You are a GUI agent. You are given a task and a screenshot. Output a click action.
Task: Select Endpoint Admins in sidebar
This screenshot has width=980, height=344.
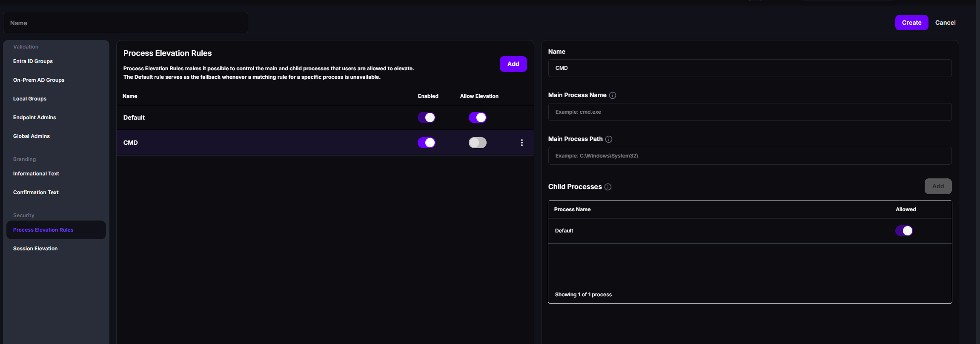(x=34, y=118)
